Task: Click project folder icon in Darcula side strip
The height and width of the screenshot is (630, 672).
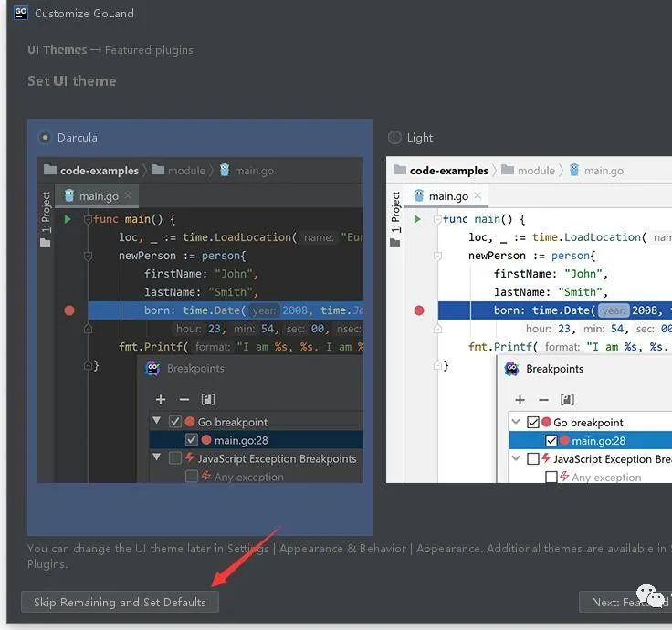Action: point(45,243)
